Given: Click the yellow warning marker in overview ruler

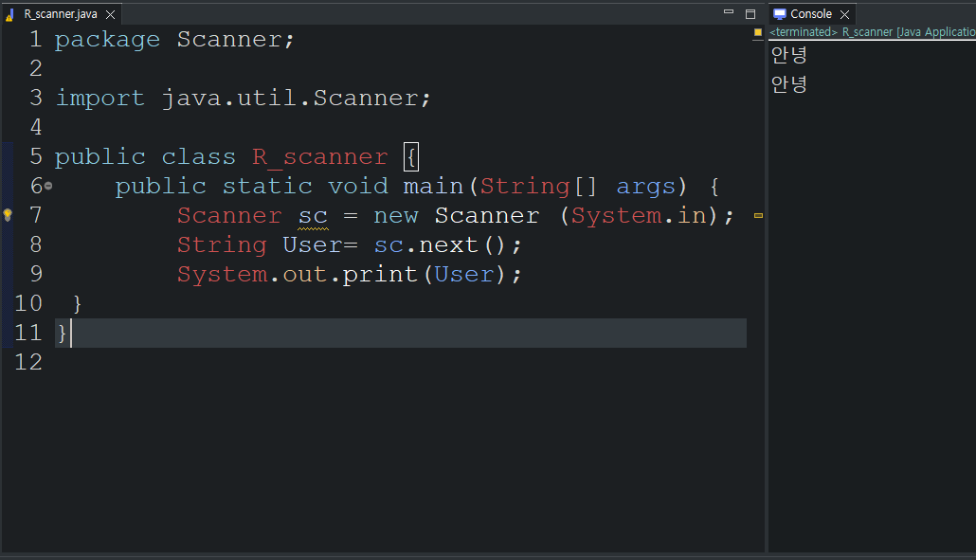Looking at the screenshot, I should click(x=758, y=215).
